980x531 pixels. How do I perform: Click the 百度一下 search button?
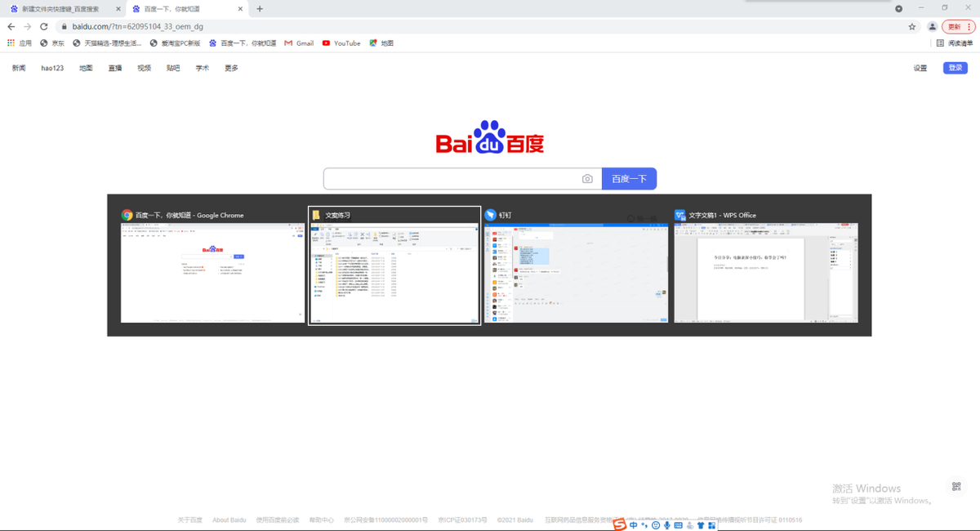point(629,179)
